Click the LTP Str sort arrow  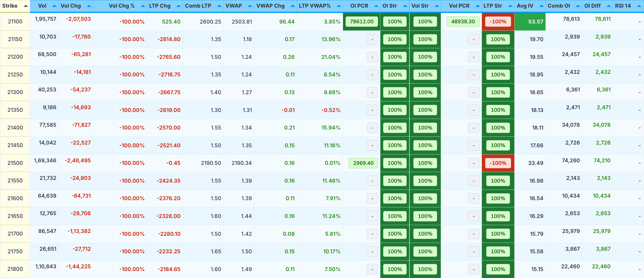pyautogui.click(x=510, y=6)
